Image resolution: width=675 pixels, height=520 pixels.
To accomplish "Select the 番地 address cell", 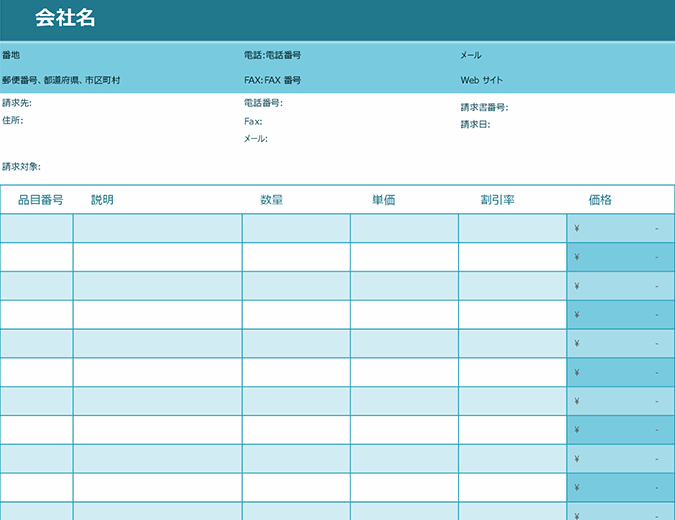I will click(x=12, y=56).
